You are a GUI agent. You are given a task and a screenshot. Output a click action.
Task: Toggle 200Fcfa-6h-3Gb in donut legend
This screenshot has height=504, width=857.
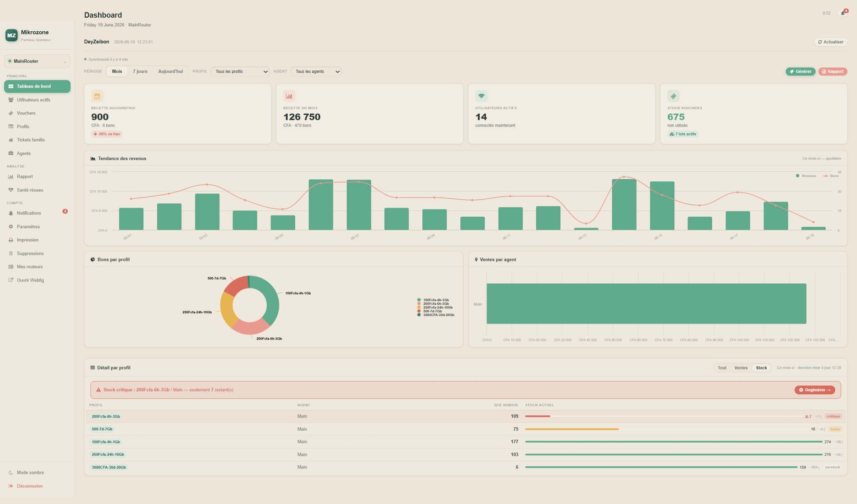(x=433, y=304)
